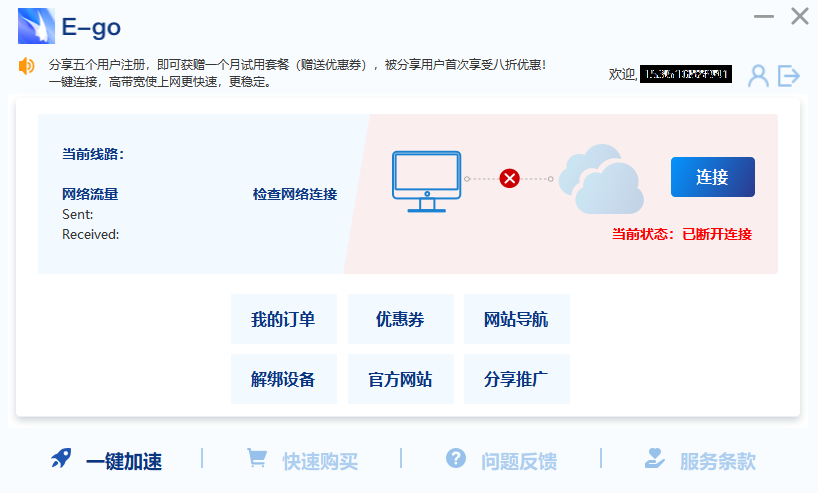Screen dimensions: 818x493
Task: Go to 网站导航 site navigation
Action: 516,320
